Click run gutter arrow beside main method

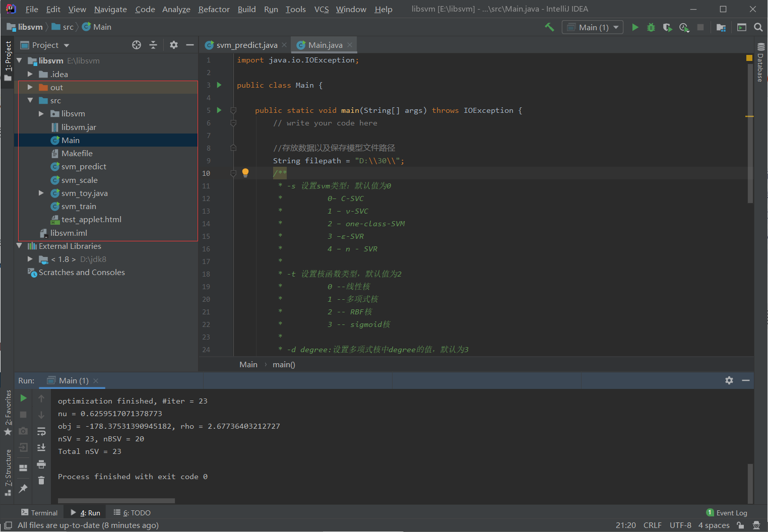tap(219, 110)
